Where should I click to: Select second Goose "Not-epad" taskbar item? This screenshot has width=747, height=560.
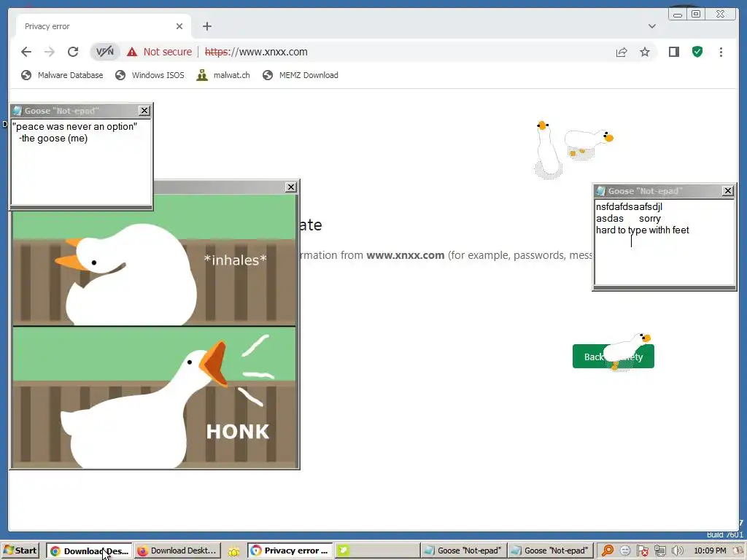tap(550, 551)
